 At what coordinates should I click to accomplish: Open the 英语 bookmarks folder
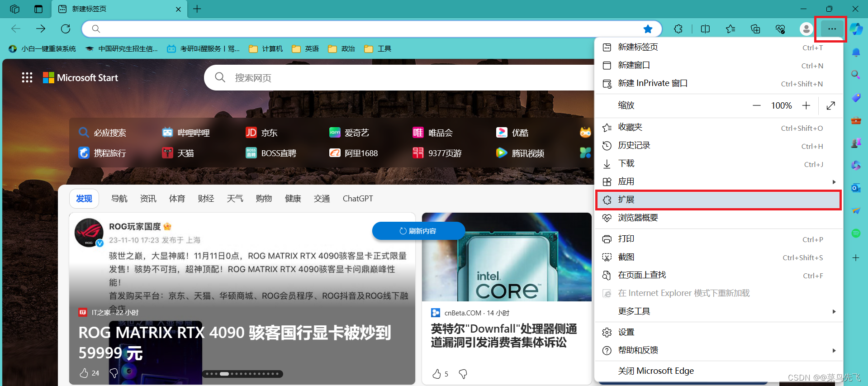coord(306,49)
